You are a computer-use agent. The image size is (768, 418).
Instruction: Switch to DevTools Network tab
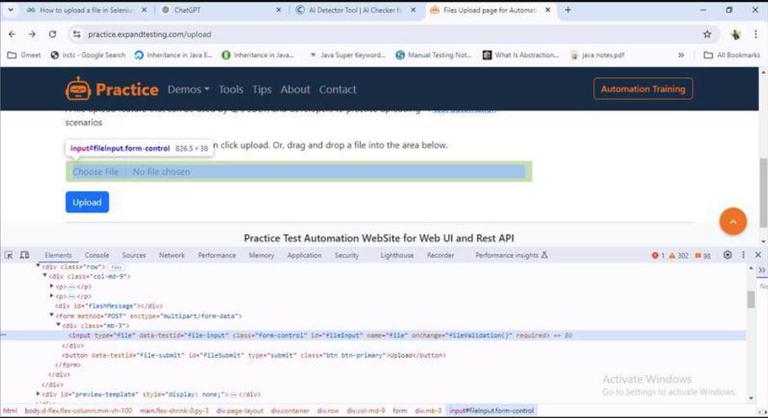(x=171, y=255)
